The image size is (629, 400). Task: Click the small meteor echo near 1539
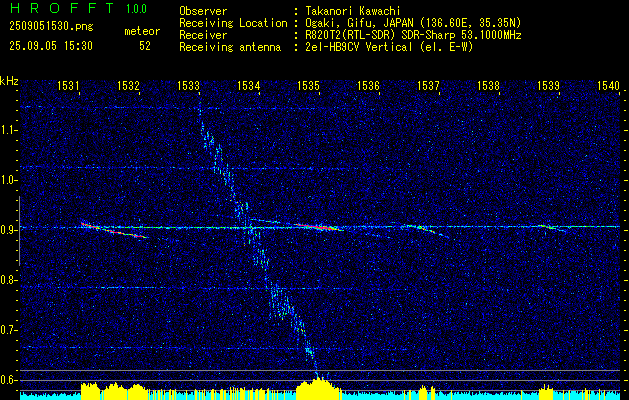pyautogui.click(x=553, y=228)
